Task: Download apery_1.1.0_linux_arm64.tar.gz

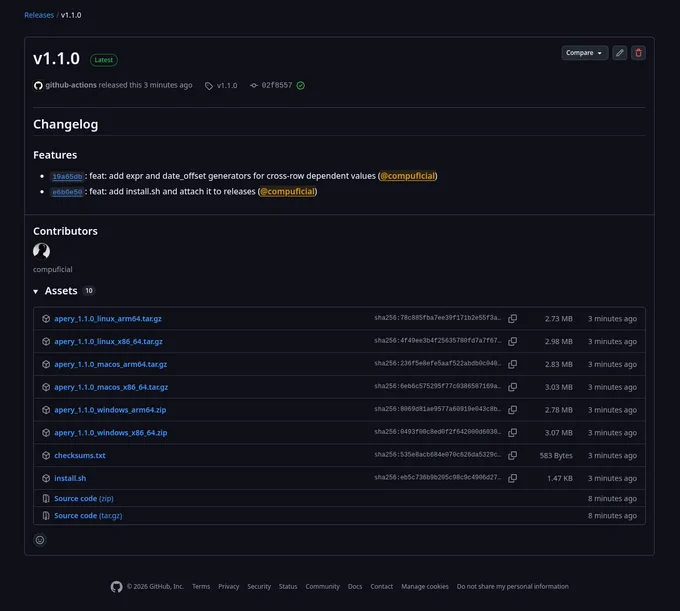Action: point(108,319)
